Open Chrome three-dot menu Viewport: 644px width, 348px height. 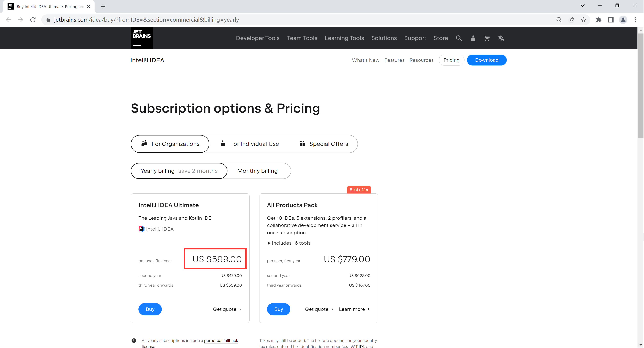tap(635, 20)
